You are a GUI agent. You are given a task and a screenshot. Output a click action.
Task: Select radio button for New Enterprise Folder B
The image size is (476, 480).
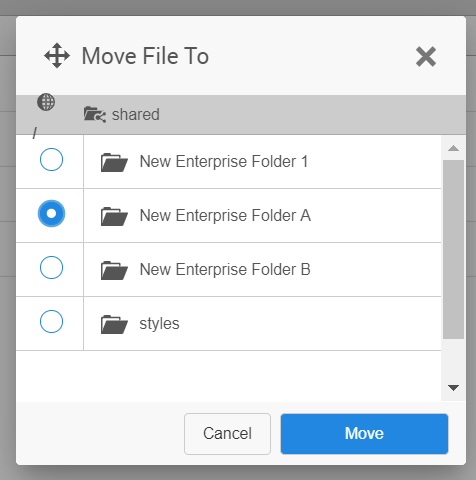[x=51, y=268]
